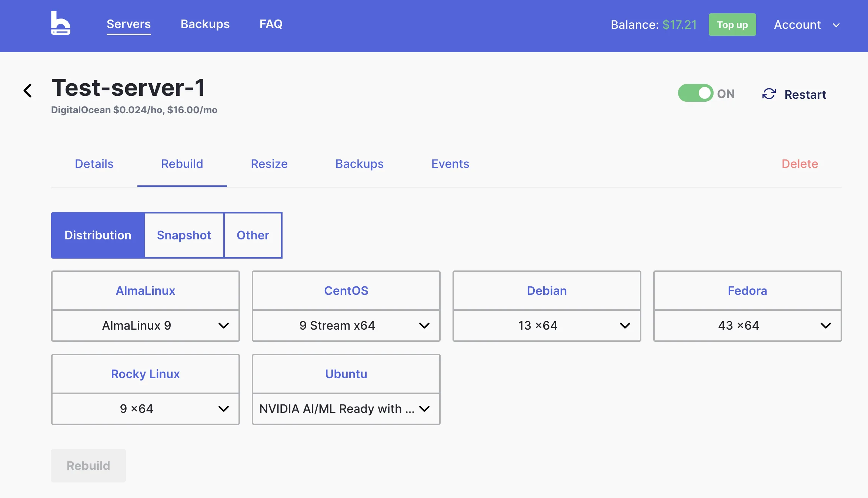Image resolution: width=868 pixels, height=498 pixels.
Task: Choose the AlmaLinux distribution card
Action: pos(146,291)
